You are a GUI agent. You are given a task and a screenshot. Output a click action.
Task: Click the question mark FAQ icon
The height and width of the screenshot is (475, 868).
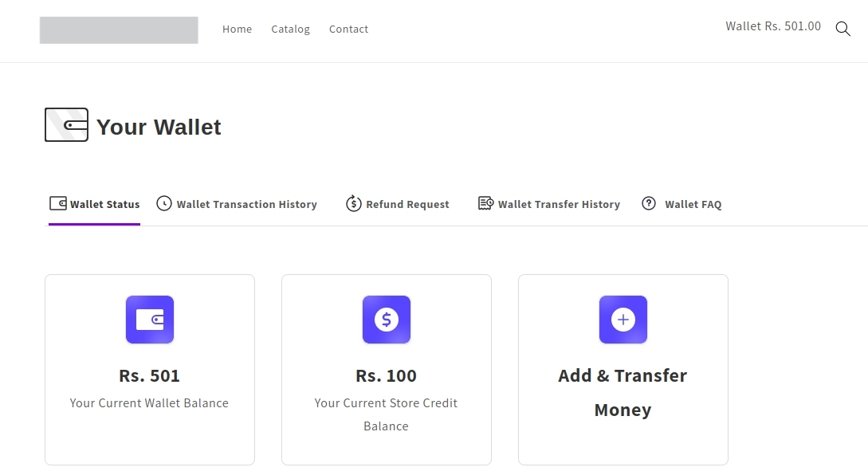click(649, 203)
